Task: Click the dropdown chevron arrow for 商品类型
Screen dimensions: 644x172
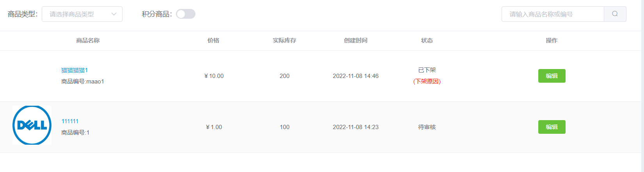Action: [x=114, y=14]
